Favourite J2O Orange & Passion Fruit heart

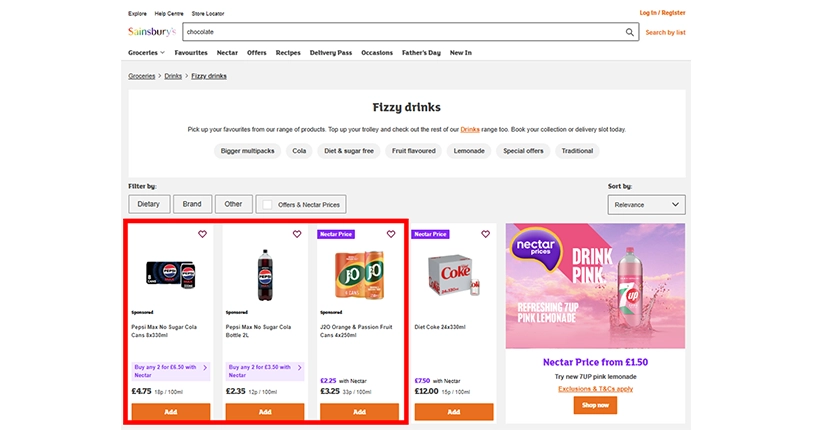point(391,234)
